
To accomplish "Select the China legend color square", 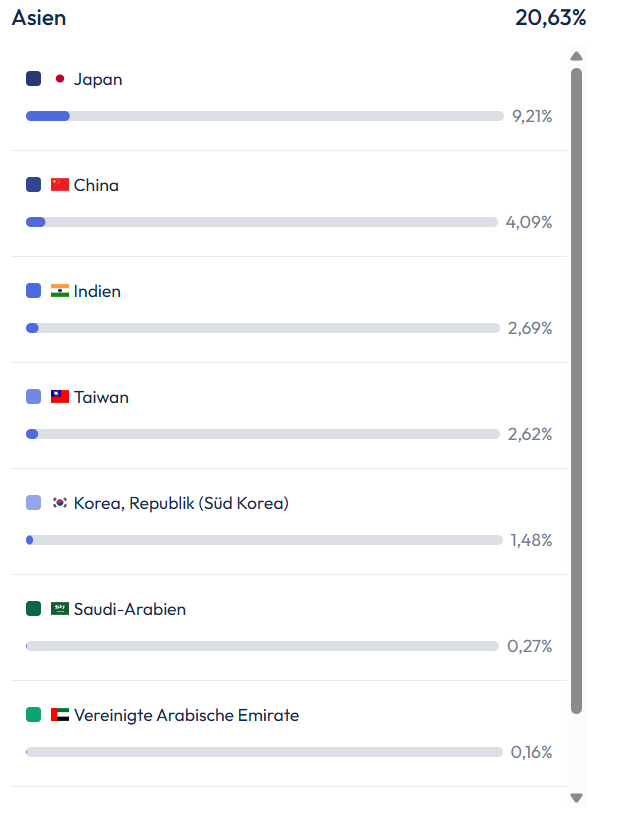I will [x=34, y=185].
